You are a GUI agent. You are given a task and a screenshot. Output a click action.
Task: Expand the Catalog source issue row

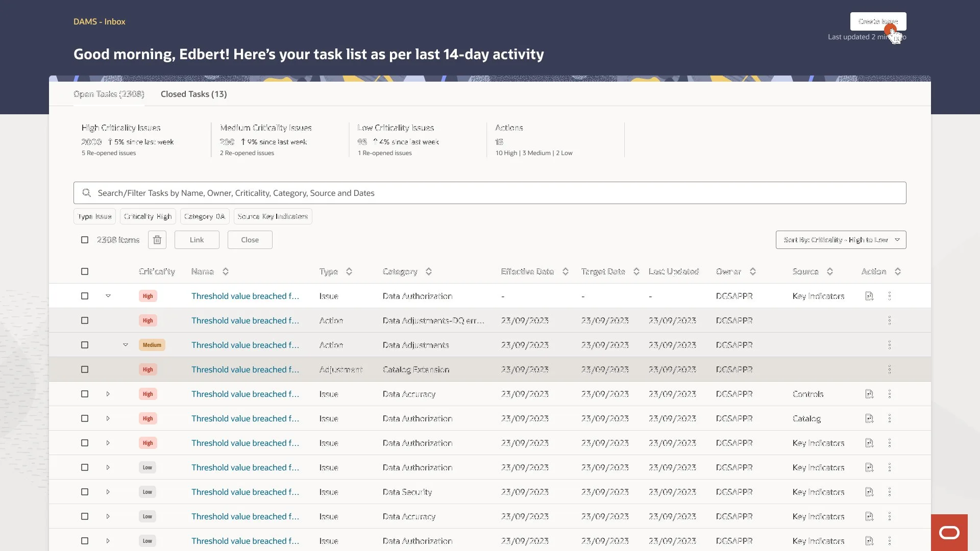pyautogui.click(x=108, y=418)
